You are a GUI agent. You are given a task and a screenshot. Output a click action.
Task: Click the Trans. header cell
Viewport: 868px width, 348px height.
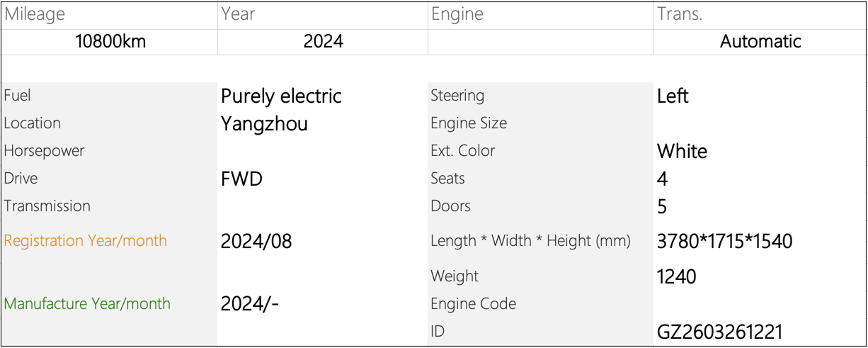click(x=680, y=14)
